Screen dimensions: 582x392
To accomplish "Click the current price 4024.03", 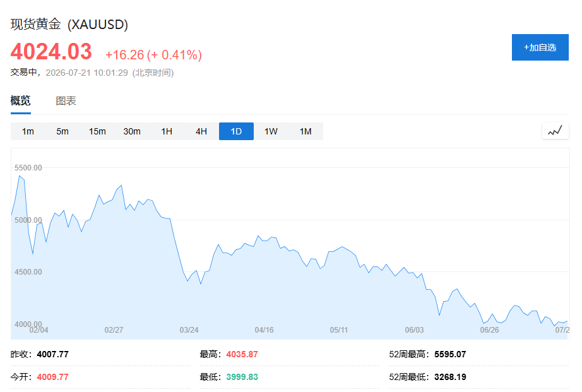I will click(x=51, y=51).
